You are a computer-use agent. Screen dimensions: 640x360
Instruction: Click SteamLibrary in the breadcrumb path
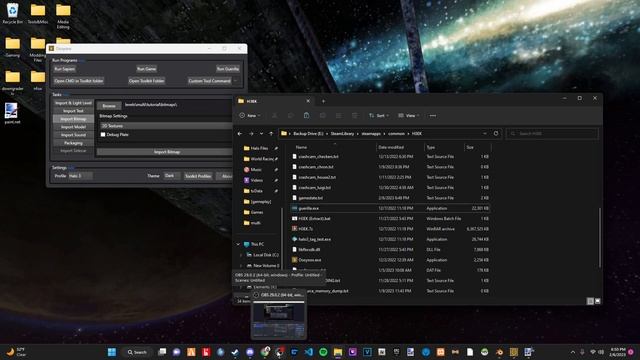(342, 133)
